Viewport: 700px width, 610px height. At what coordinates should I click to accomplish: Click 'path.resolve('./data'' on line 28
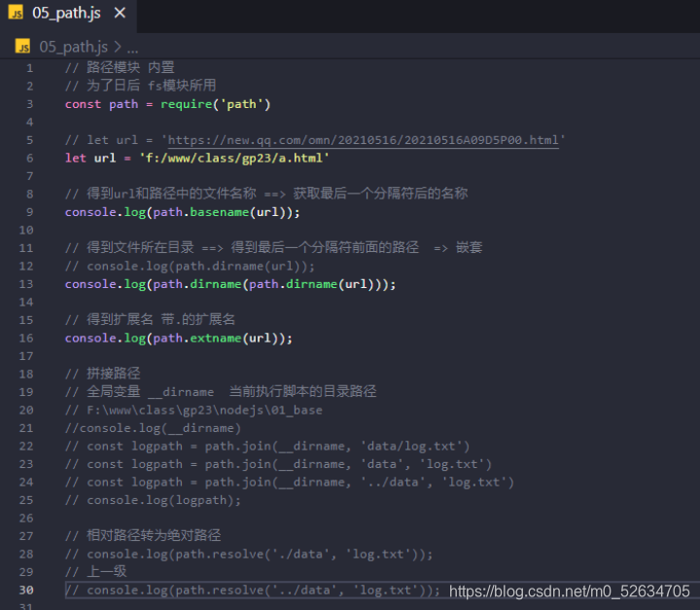(x=252, y=555)
